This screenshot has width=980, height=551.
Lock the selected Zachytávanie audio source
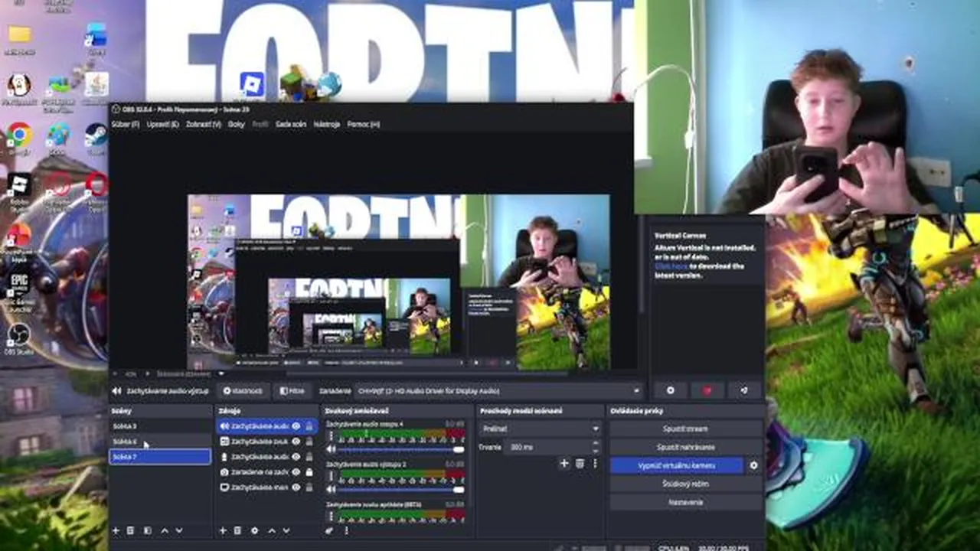pyautogui.click(x=309, y=426)
